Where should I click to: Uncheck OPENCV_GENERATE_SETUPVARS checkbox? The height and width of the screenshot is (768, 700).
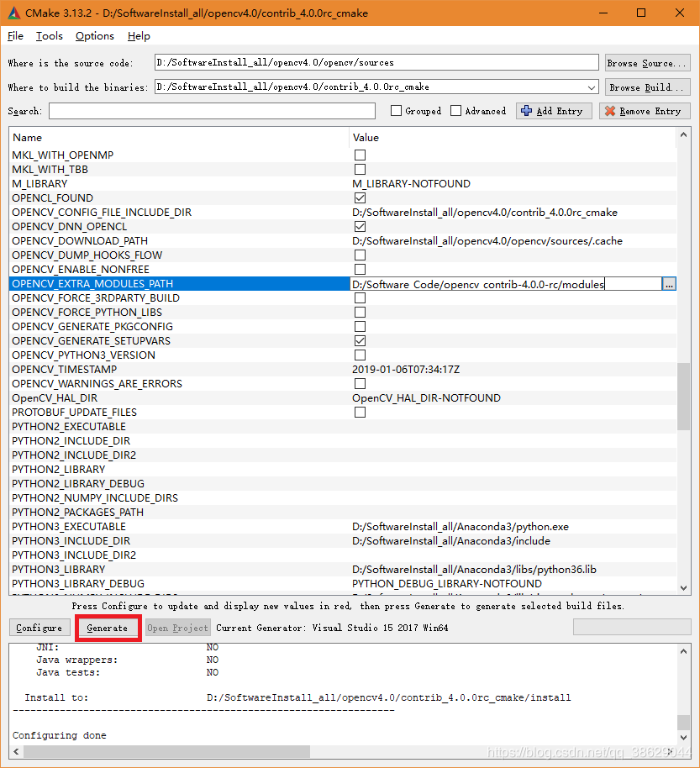[360, 341]
